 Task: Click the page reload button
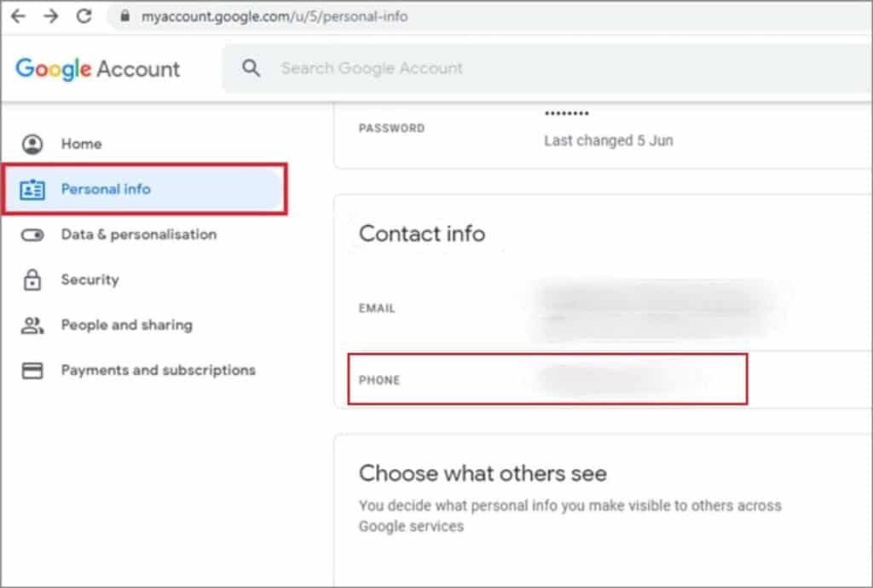[85, 16]
